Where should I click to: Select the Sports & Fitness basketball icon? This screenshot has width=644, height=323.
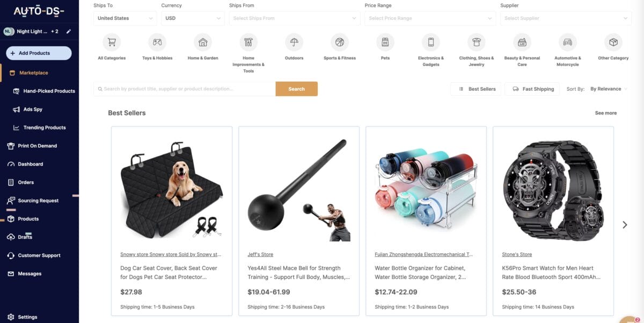(340, 42)
